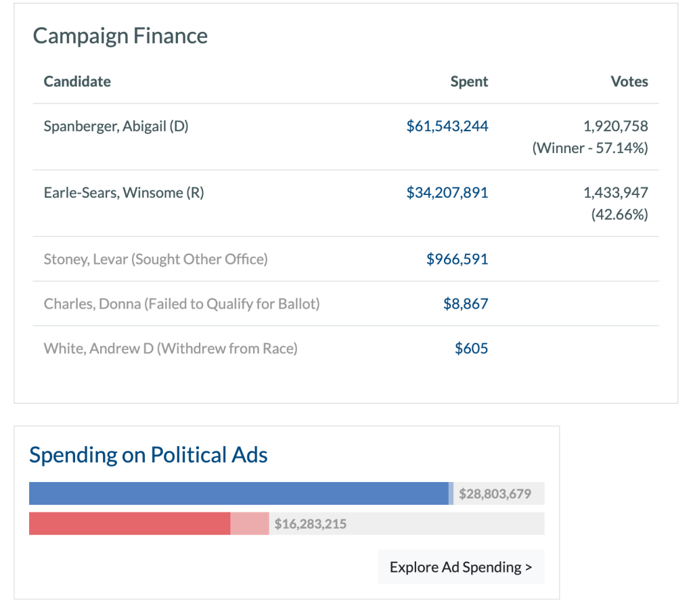This screenshot has width=693, height=616.
Task: Click the light blue bar segment
Action: pos(451,493)
